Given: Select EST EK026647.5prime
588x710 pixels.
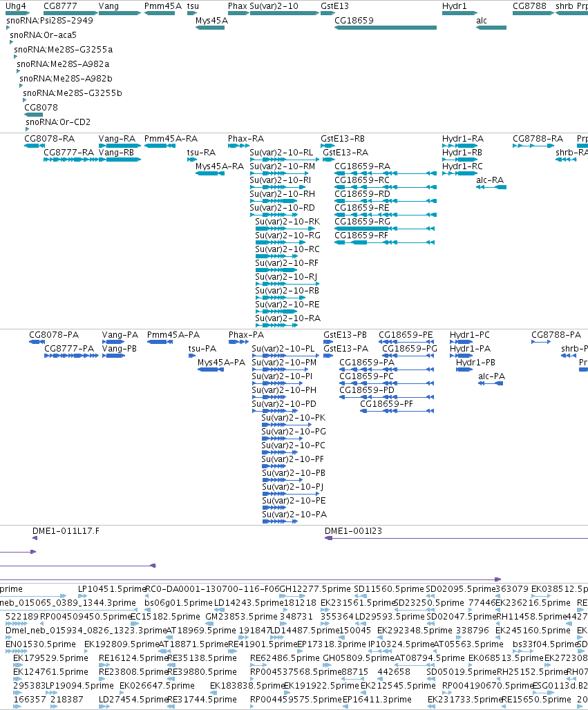Looking at the screenshot, I should tap(158, 686).
